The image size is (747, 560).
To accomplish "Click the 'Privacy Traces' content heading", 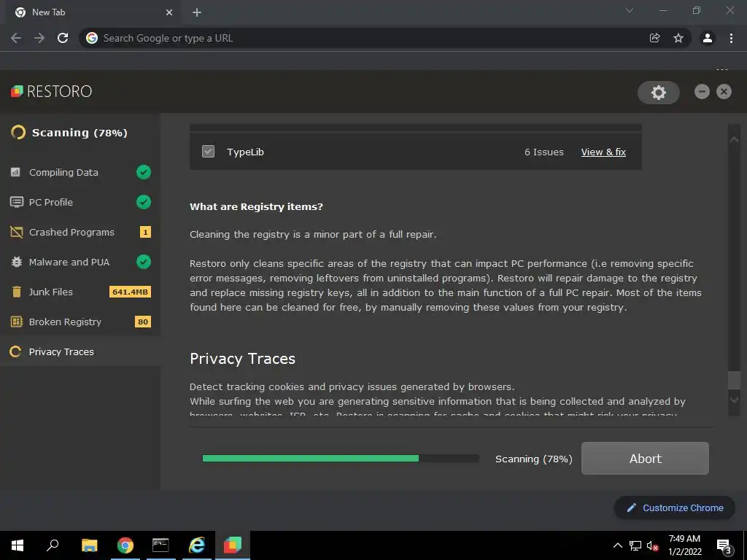I will [242, 359].
